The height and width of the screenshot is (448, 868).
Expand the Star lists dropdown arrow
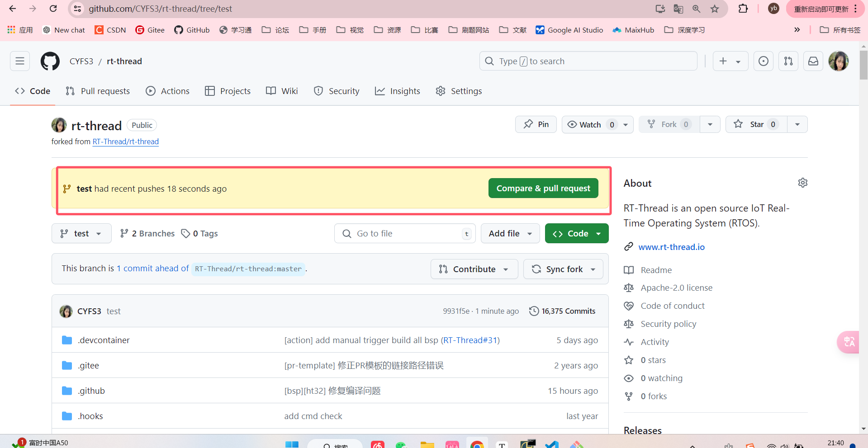click(797, 124)
